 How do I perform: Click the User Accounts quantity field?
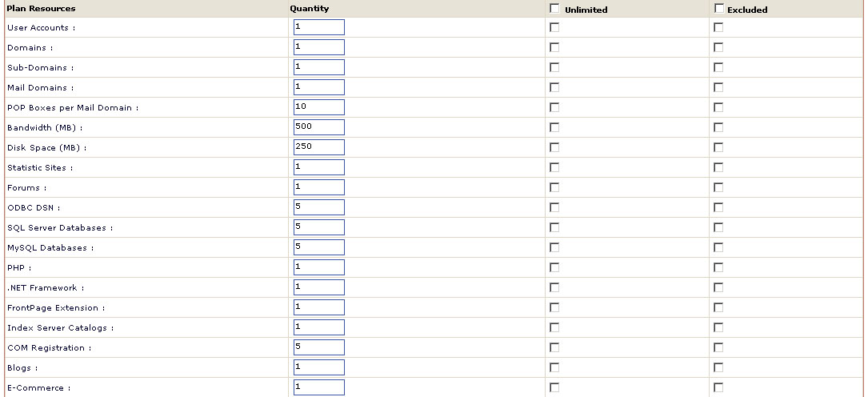(319, 27)
